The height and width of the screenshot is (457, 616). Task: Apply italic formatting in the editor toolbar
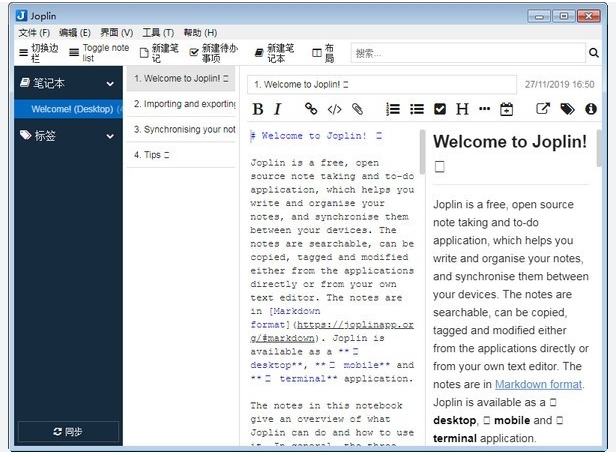pyautogui.click(x=278, y=109)
